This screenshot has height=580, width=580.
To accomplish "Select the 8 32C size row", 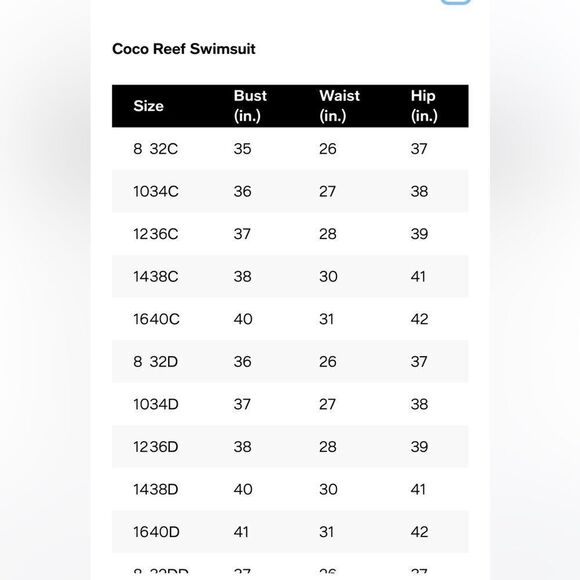I will tap(290, 149).
